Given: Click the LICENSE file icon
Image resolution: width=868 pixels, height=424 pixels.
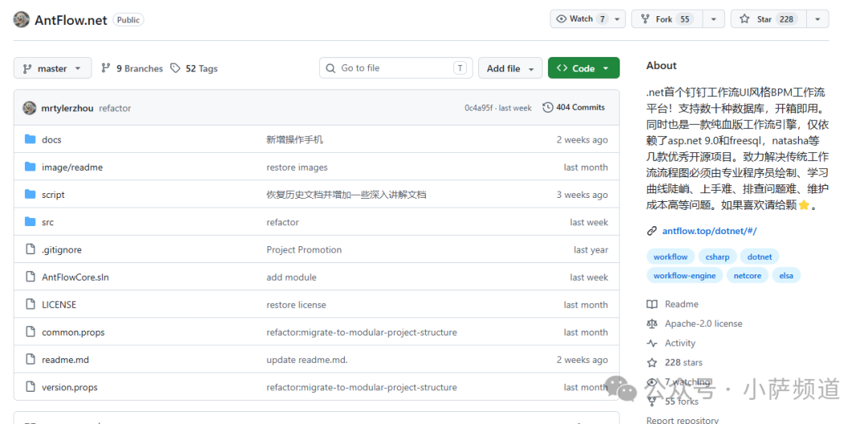Looking at the screenshot, I should pos(31,304).
